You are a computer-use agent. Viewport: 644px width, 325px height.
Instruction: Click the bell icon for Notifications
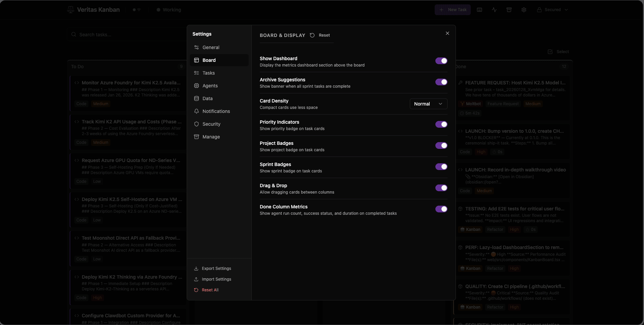[196, 111]
